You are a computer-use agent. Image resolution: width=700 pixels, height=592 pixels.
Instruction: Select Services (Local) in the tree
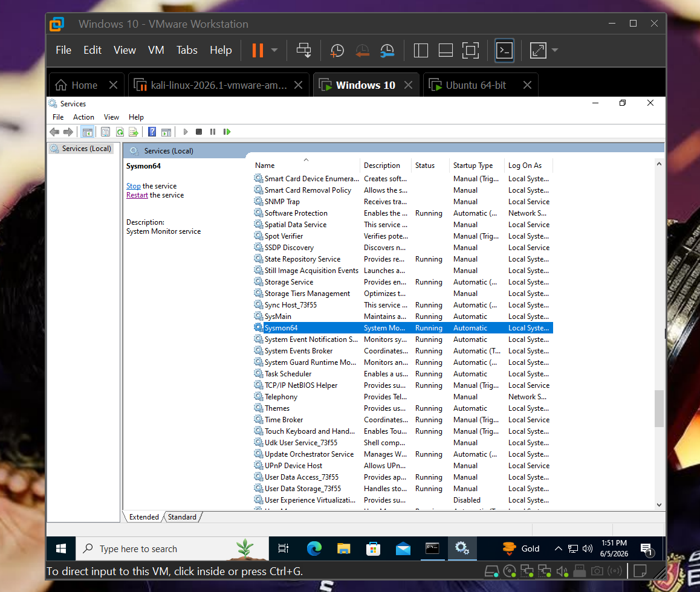point(81,149)
